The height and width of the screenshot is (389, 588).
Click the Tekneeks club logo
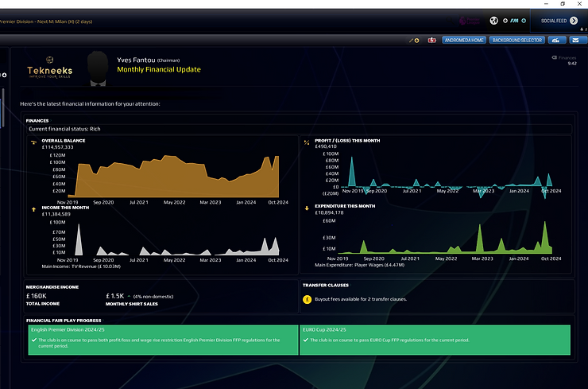pos(49,67)
